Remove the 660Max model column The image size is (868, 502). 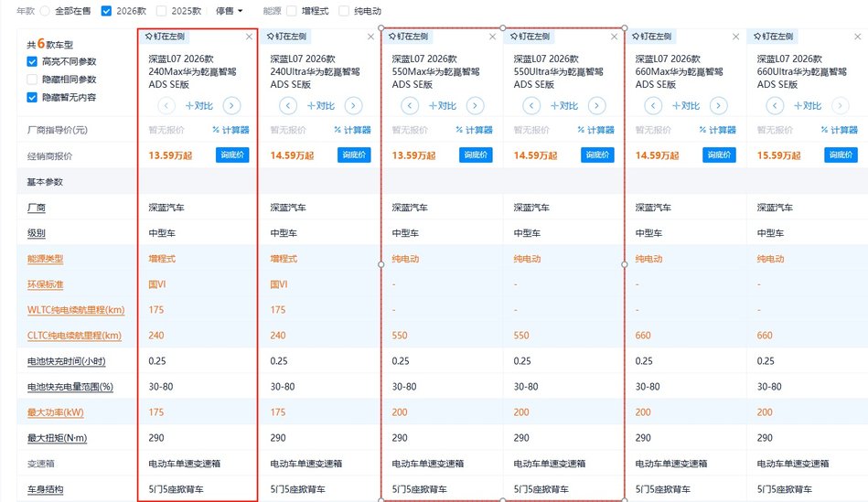(735, 37)
